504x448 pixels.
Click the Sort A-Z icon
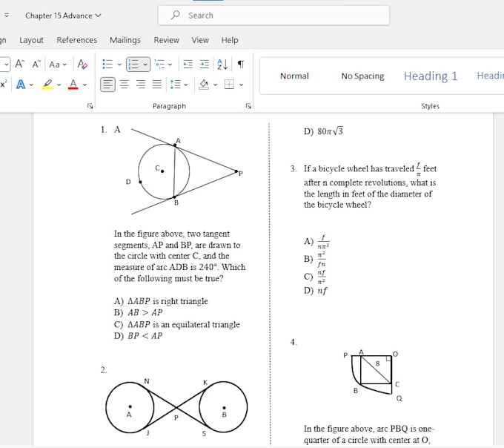222,65
